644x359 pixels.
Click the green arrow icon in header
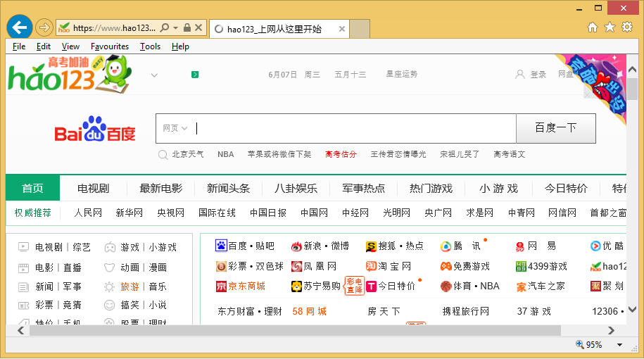tap(195, 75)
